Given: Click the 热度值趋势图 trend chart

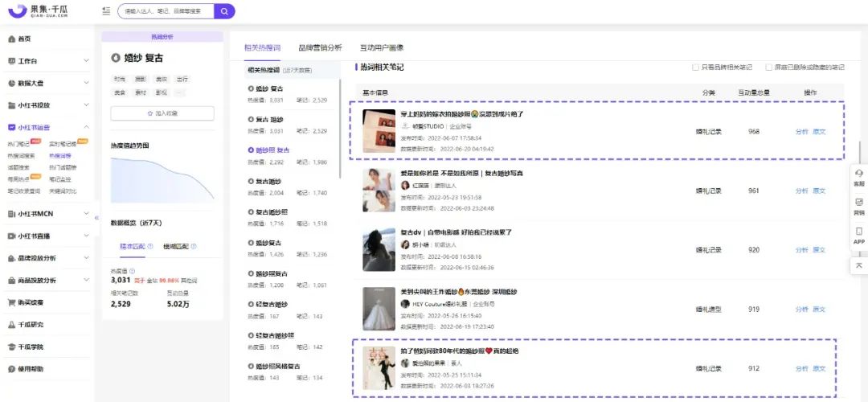Looking at the screenshot, I should (162, 178).
